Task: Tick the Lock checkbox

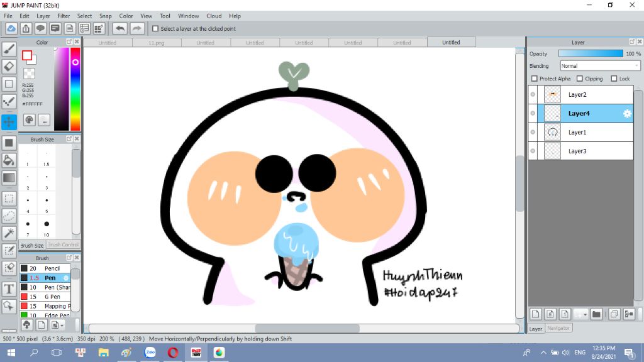Action: 614,79
